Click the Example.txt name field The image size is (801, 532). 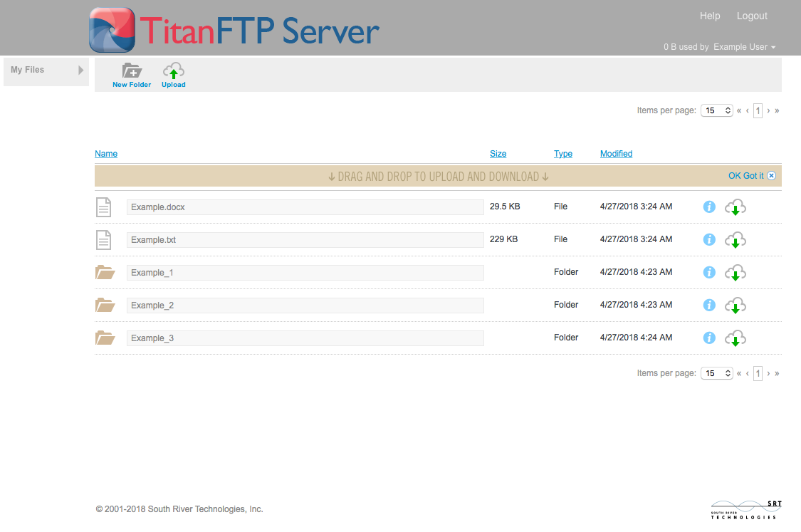pyautogui.click(x=305, y=240)
